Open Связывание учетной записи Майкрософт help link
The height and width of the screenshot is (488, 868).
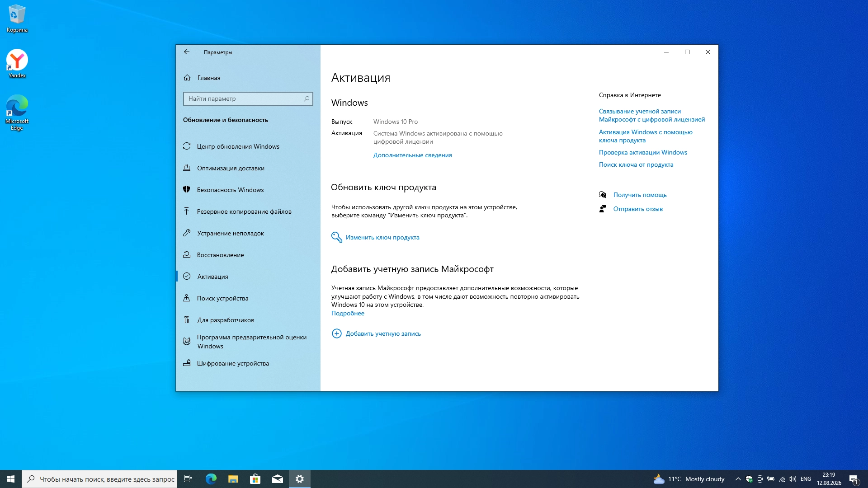(x=652, y=115)
